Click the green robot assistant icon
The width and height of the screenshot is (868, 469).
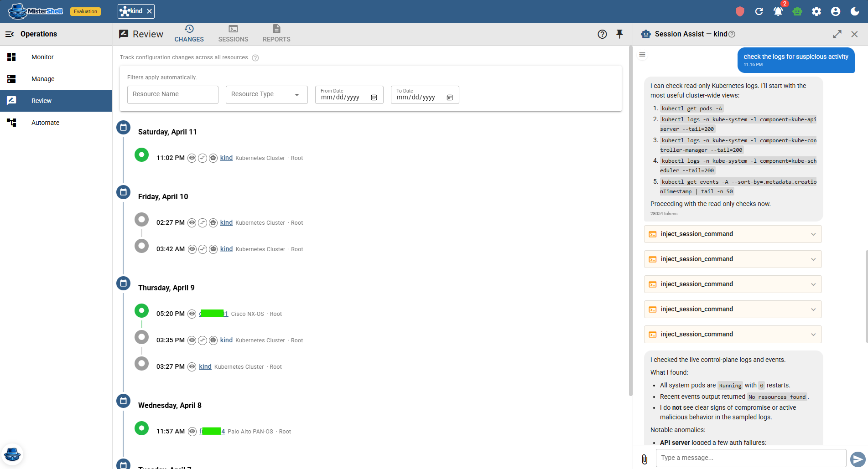(797, 11)
